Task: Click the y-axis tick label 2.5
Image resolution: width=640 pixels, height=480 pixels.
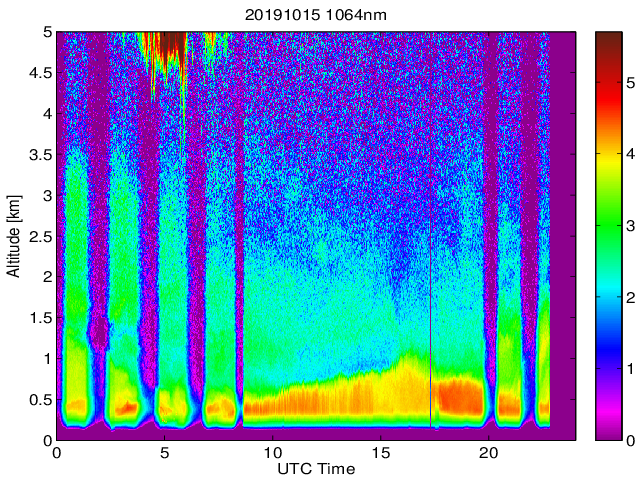Action: tap(40, 236)
